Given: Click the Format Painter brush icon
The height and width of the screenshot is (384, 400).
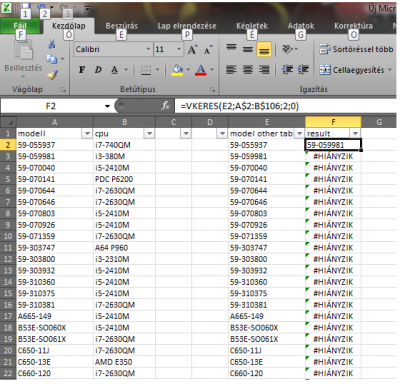Looking at the screenshot, I should tap(52, 75).
